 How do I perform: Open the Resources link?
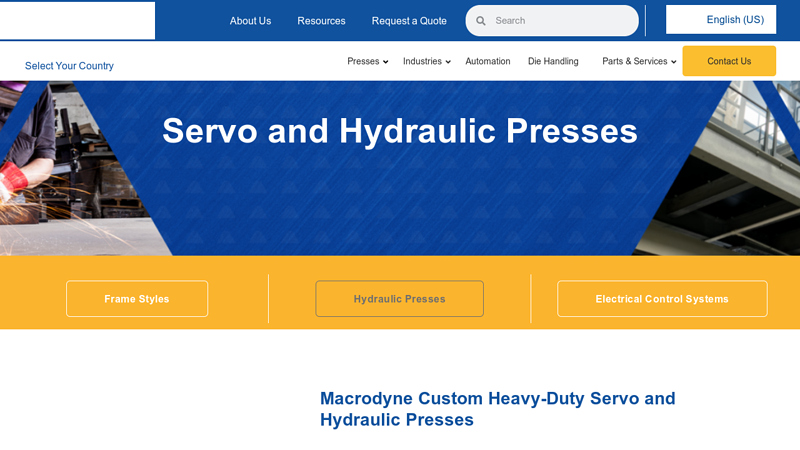(x=321, y=21)
